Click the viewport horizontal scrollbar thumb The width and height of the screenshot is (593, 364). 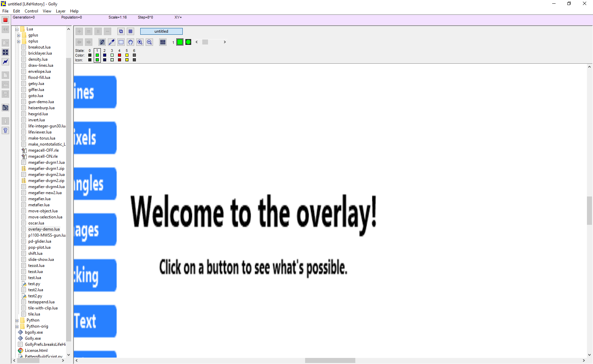pyautogui.click(x=330, y=360)
